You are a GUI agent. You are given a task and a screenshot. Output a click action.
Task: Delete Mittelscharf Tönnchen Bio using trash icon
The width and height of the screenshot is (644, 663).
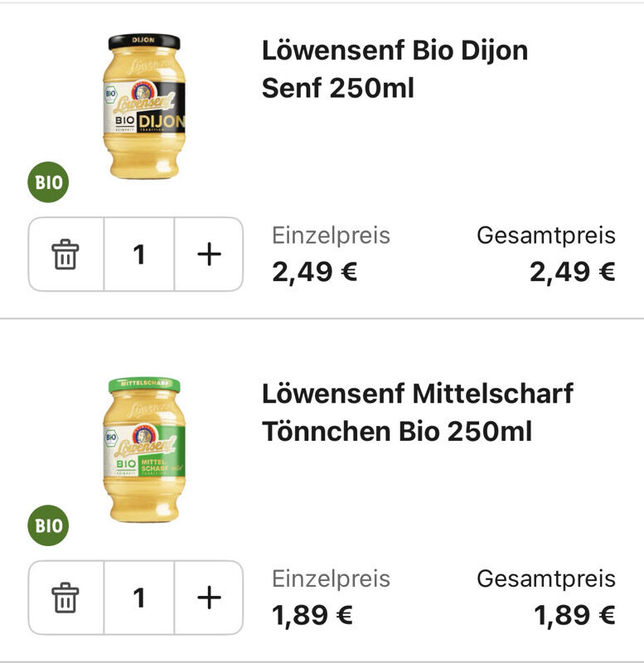65,598
